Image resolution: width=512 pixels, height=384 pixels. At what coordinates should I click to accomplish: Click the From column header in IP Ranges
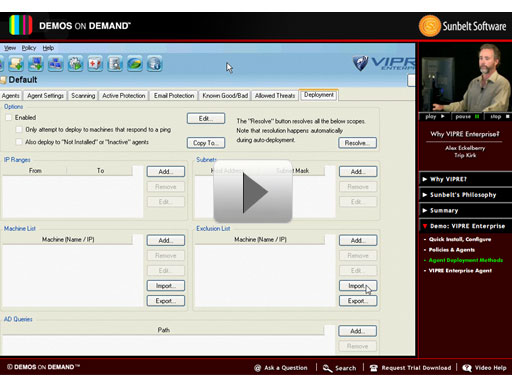coord(35,171)
